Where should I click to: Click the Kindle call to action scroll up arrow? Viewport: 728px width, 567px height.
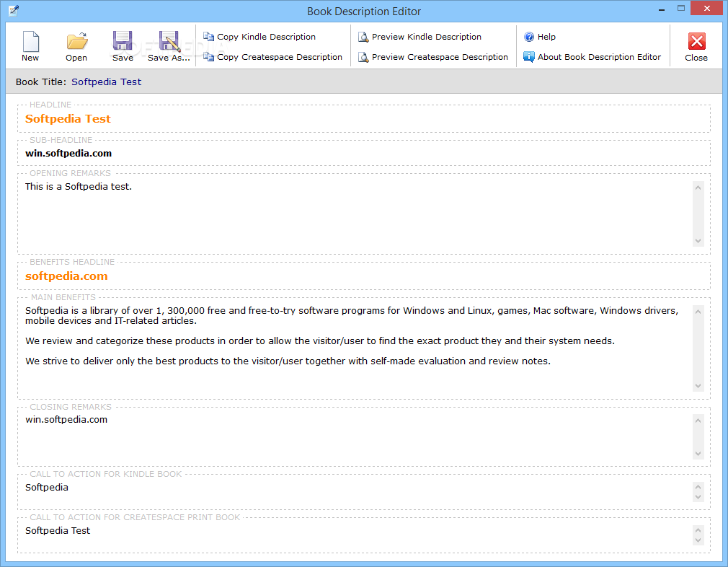point(698,487)
